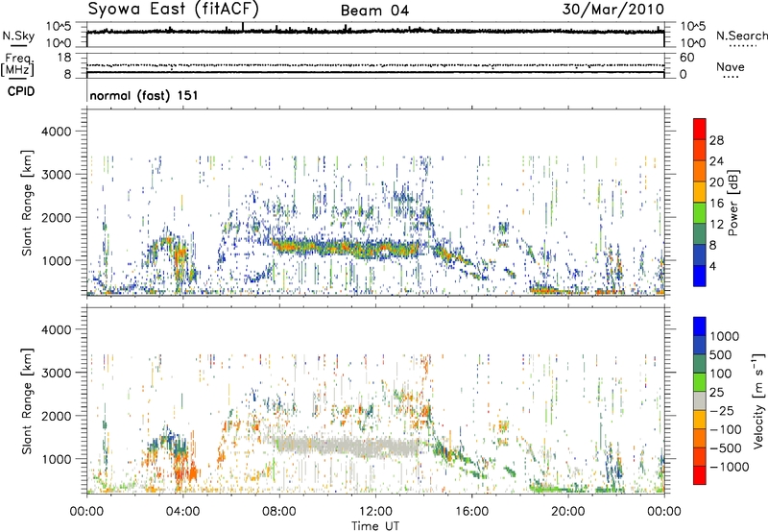Select the 'Freq. [MHz]' axis label

pos(17,65)
